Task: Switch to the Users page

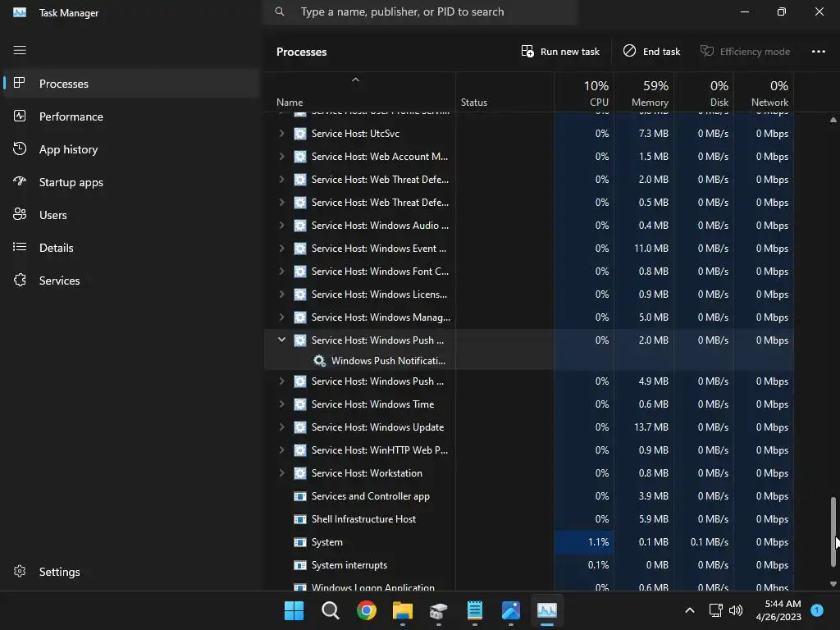Action: (x=130, y=215)
